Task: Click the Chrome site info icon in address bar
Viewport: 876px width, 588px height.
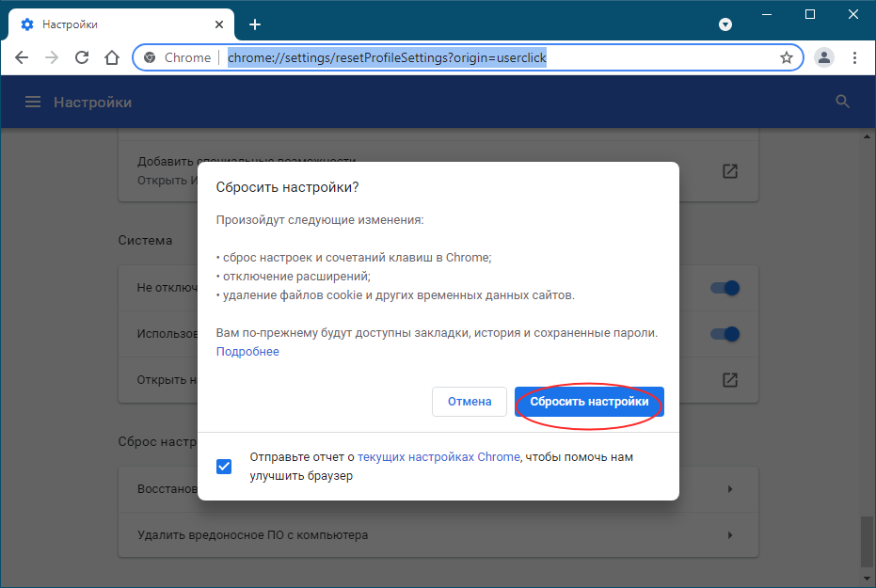Action: 150,57
